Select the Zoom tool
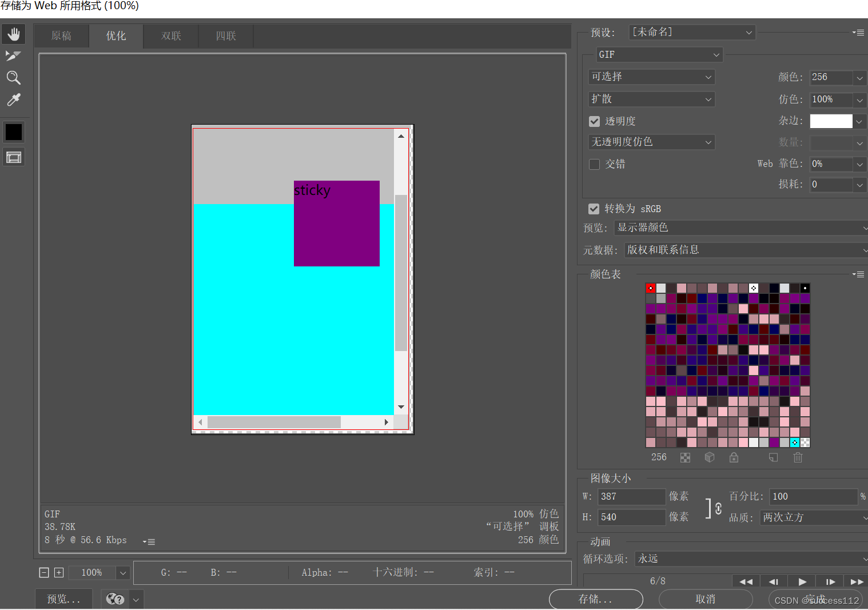This screenshot has height=610, width=868. tap(13, 78)
